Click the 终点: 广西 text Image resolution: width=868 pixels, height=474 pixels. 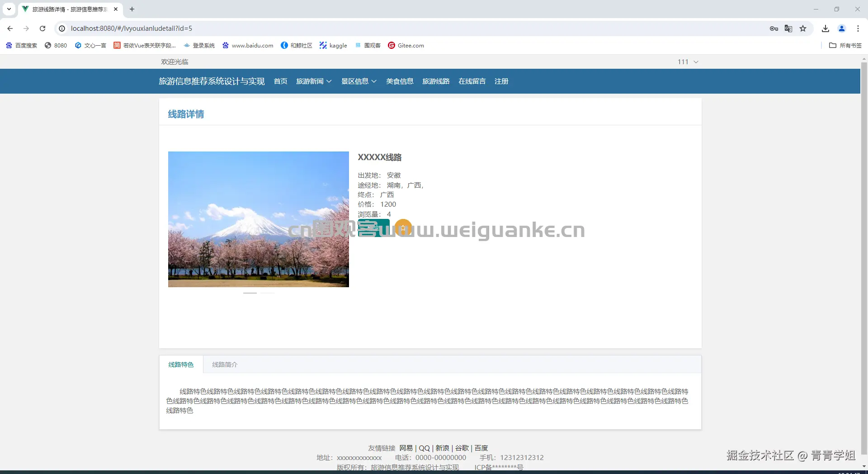click(376, 195)
